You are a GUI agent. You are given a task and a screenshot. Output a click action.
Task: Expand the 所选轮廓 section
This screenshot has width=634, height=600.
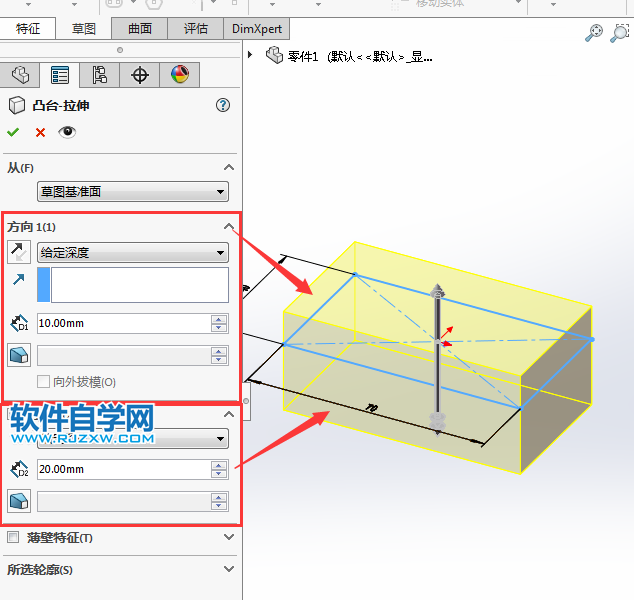(x=229, y=569)
